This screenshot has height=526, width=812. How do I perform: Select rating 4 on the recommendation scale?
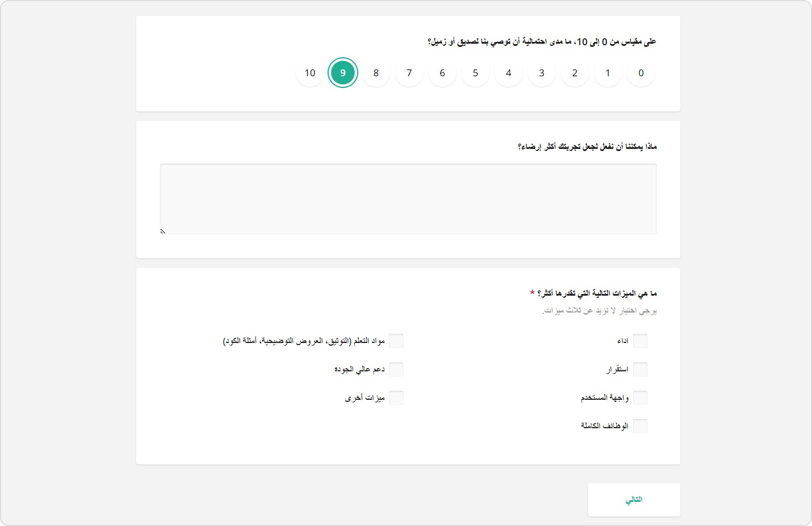click(508, 73)
